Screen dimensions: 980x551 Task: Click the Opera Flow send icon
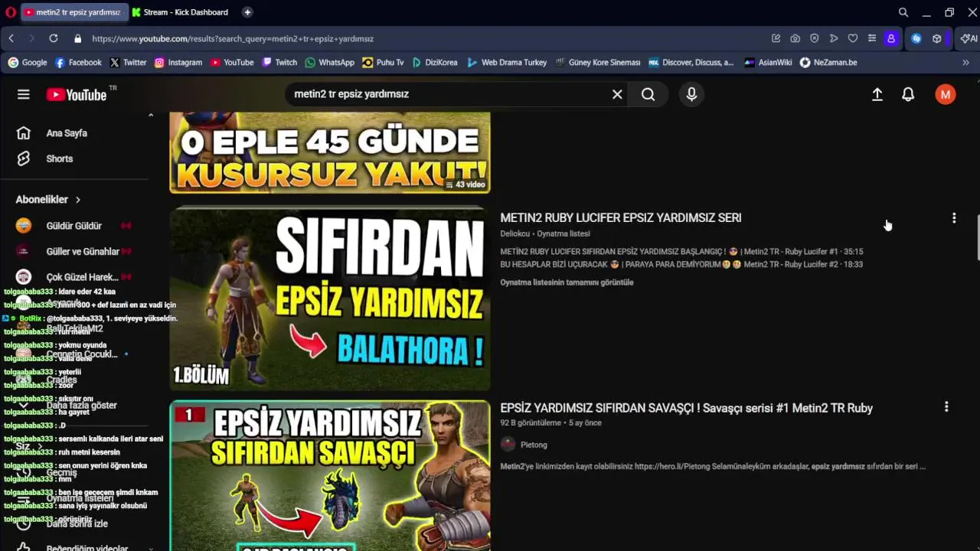(834, 38)
